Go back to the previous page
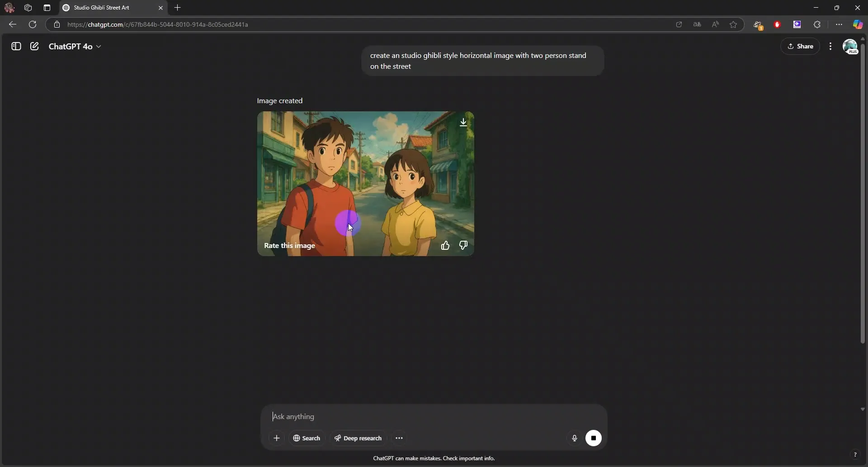Viewport: 868px width, 467px height. 13,24
